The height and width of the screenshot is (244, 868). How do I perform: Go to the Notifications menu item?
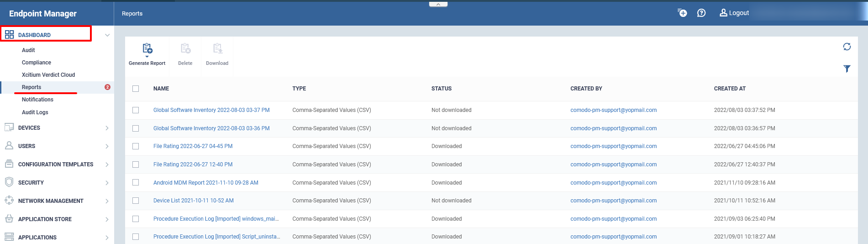coord(37,100)
